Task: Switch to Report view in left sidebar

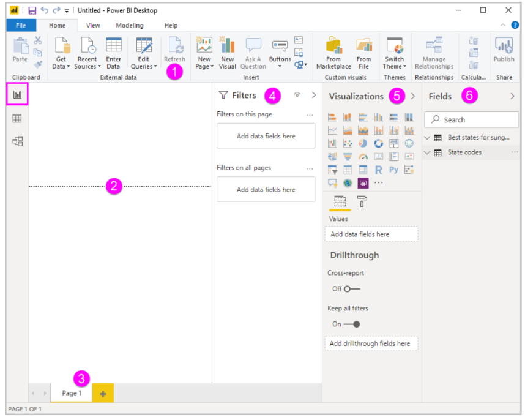Action: [x=17, y=94]
